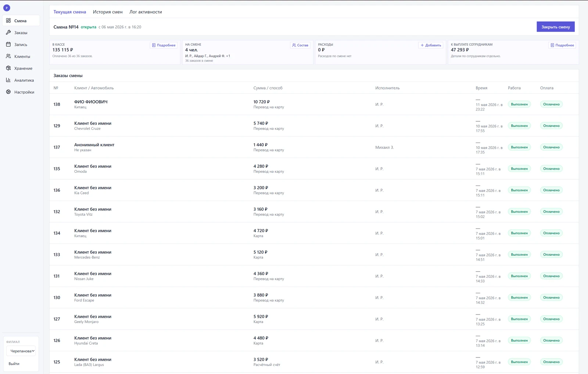The image size is (588, 374).
Task: Go to Запись in the sidebar
Action: 21,44
